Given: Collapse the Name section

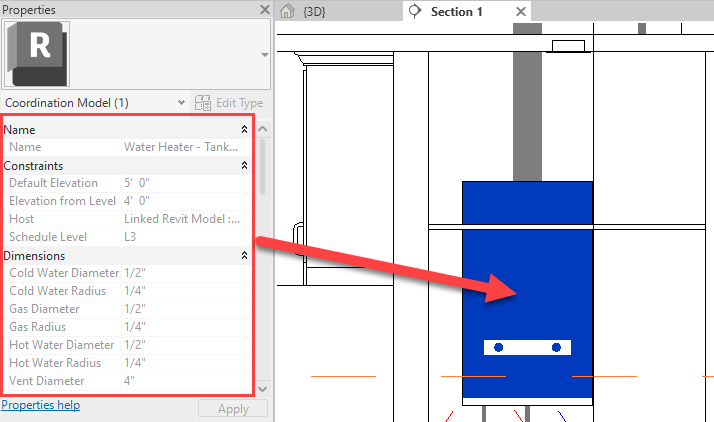Looking at the screenshot, I should 245,130.
